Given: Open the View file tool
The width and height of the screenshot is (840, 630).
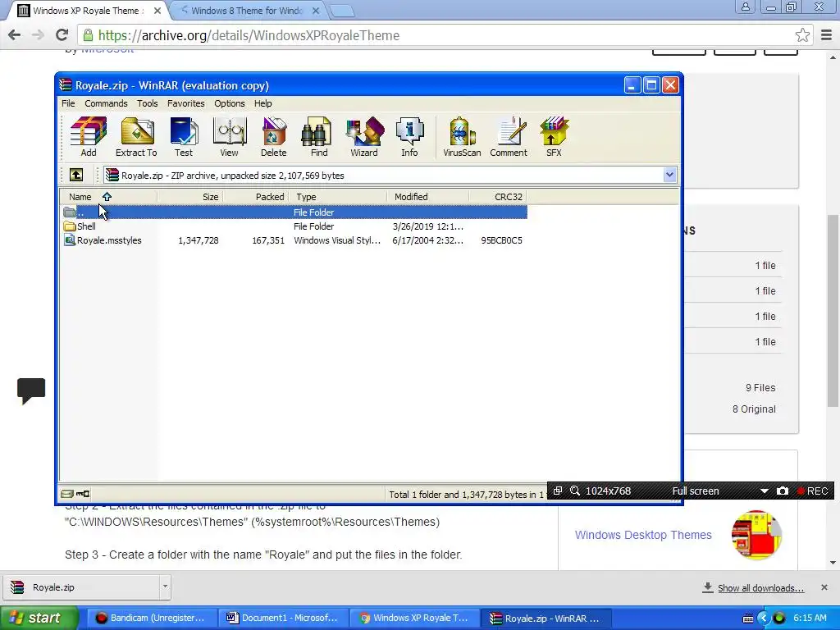Looking at the screenshot, I should coord(230,137).
